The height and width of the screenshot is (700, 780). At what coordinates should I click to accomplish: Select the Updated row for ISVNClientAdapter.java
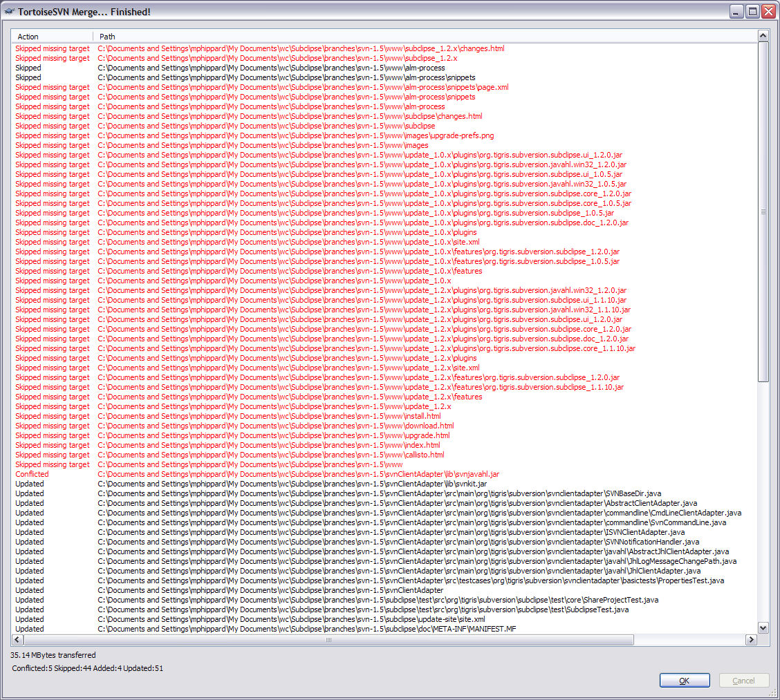384,532
